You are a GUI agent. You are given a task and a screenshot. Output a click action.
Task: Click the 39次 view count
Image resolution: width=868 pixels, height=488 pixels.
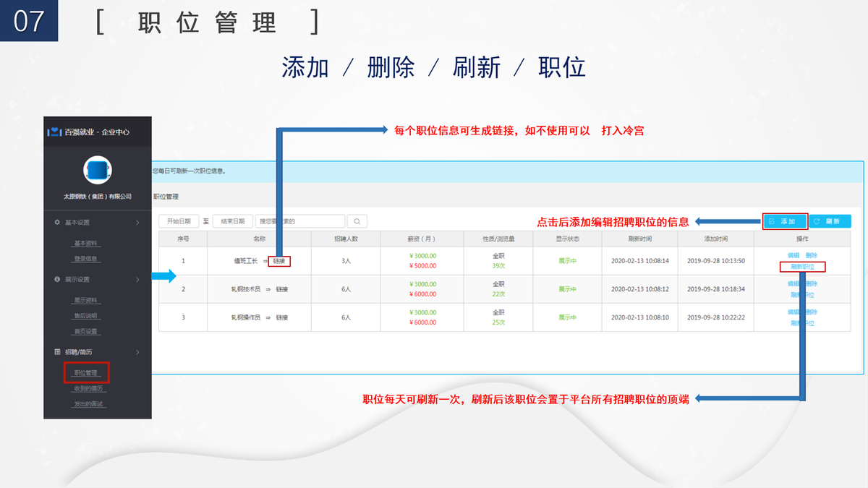498,266
